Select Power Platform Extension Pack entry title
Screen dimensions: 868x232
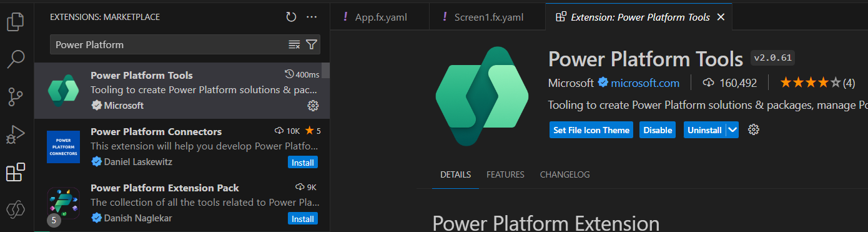tap(165, 188)
